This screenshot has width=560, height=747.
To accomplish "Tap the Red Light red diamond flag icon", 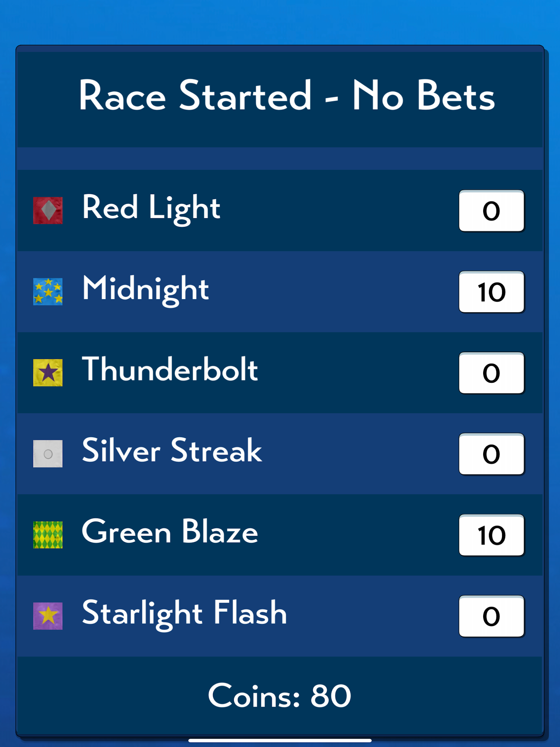I will pos(48,210).
